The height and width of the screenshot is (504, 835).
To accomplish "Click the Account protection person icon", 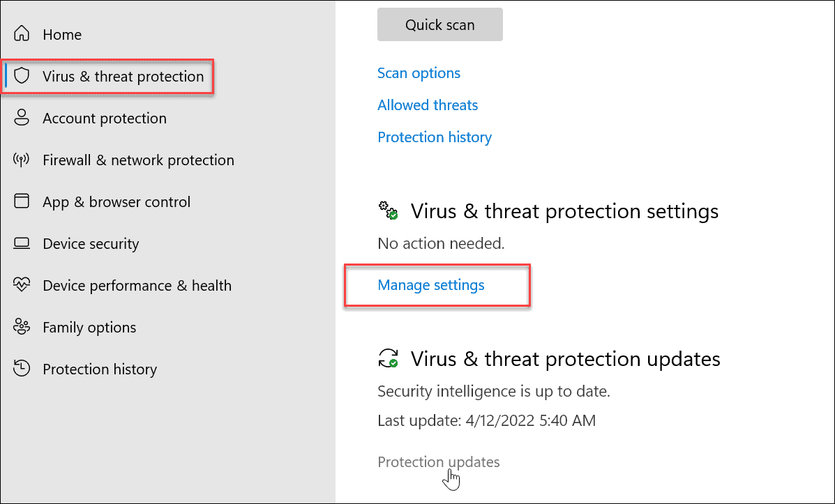I will coord(23,118).
